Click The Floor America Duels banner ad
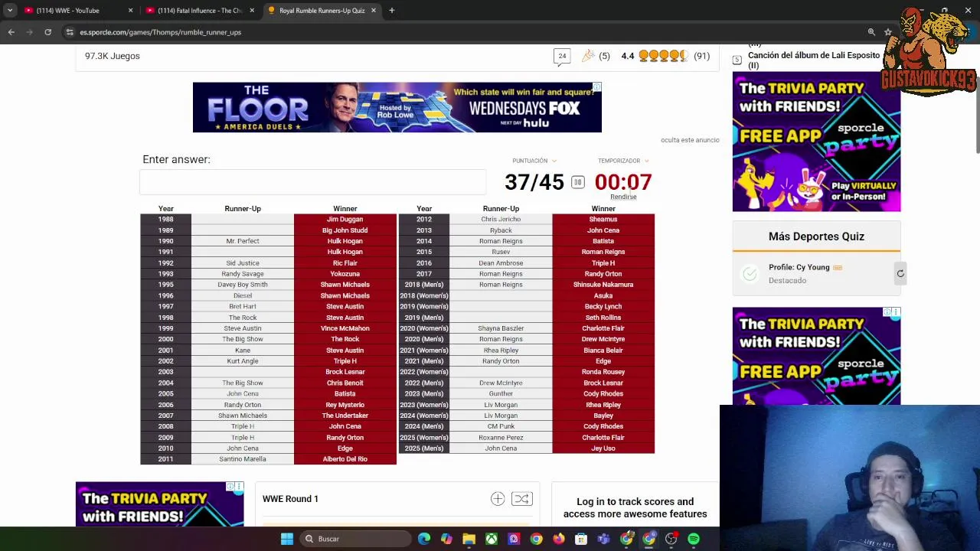Viewport: 980px width, 551px height. pos(397,107)
